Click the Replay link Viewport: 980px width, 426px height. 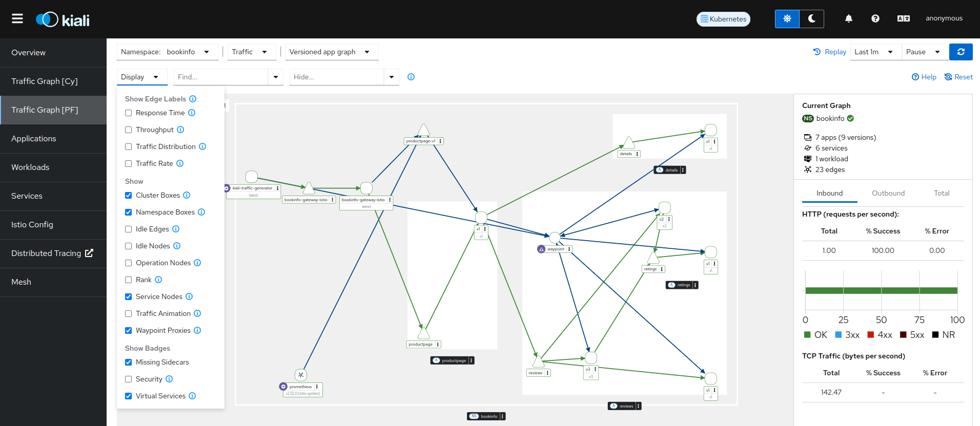point(830,52)
